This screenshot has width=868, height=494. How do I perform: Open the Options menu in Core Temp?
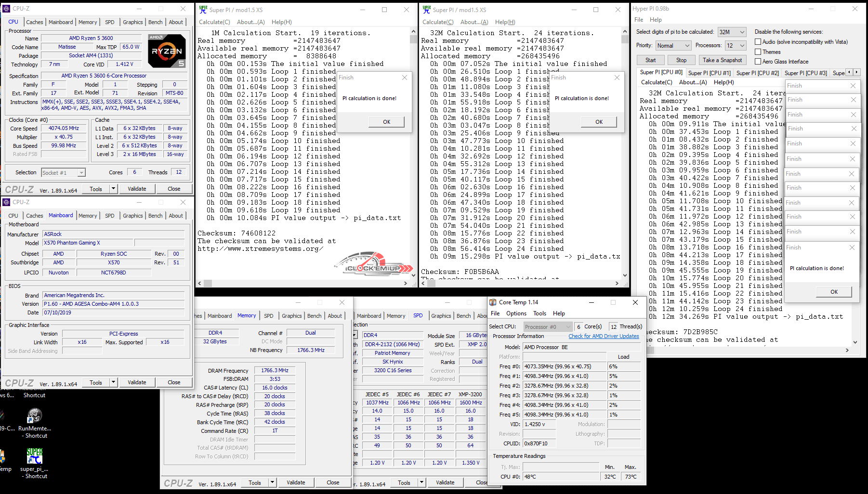tap(516, 313)
